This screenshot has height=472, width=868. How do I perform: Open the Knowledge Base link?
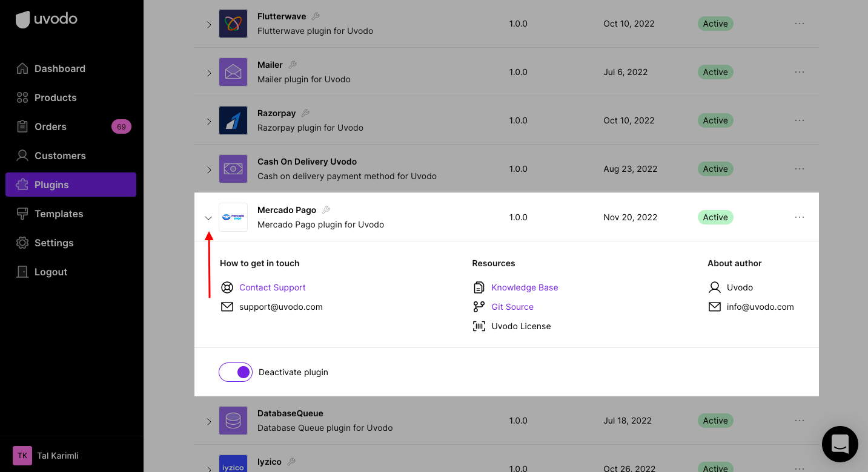[525, 287]
